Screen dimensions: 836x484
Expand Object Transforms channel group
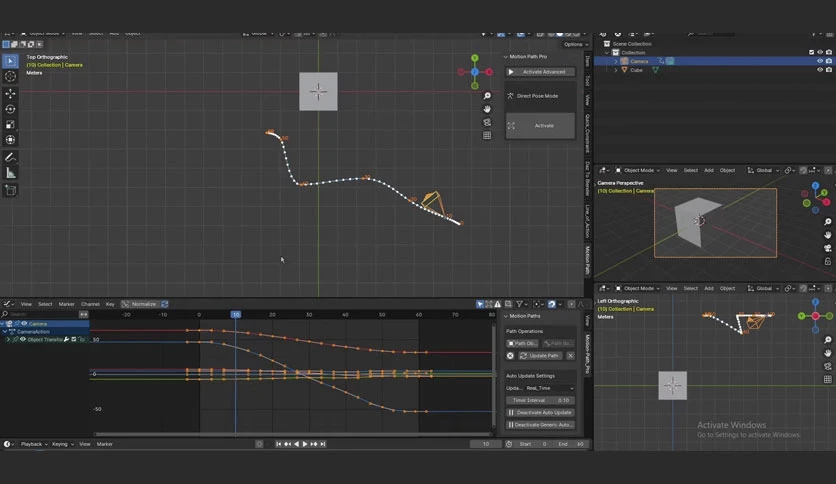pyautogui.click(x=8, y=340)
